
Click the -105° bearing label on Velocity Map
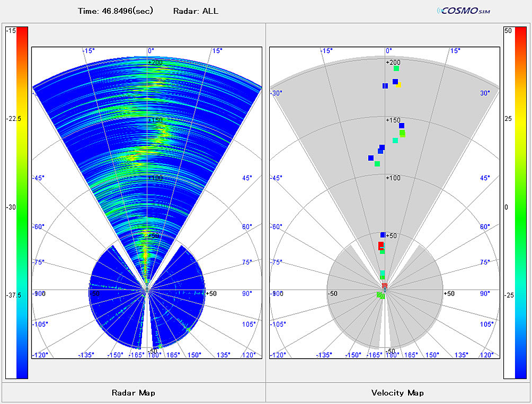point(278,324)
